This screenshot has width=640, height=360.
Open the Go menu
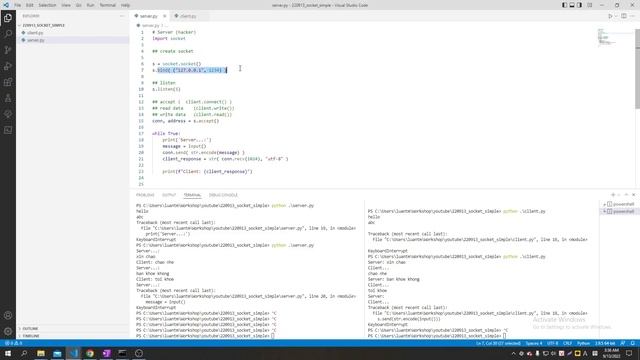(x=78, y=5)
